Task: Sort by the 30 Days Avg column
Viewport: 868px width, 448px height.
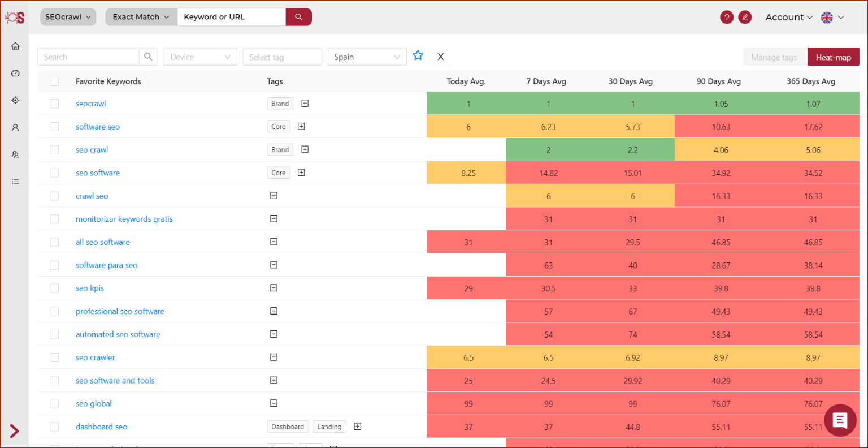Action: click(630, 81)
